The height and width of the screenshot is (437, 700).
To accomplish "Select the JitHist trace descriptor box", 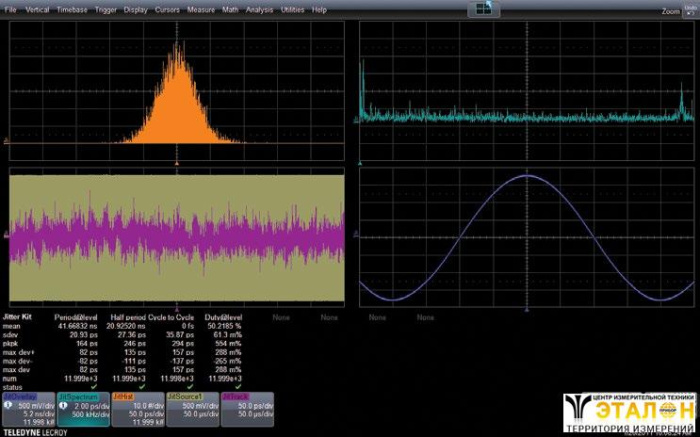I will [136, 409].
